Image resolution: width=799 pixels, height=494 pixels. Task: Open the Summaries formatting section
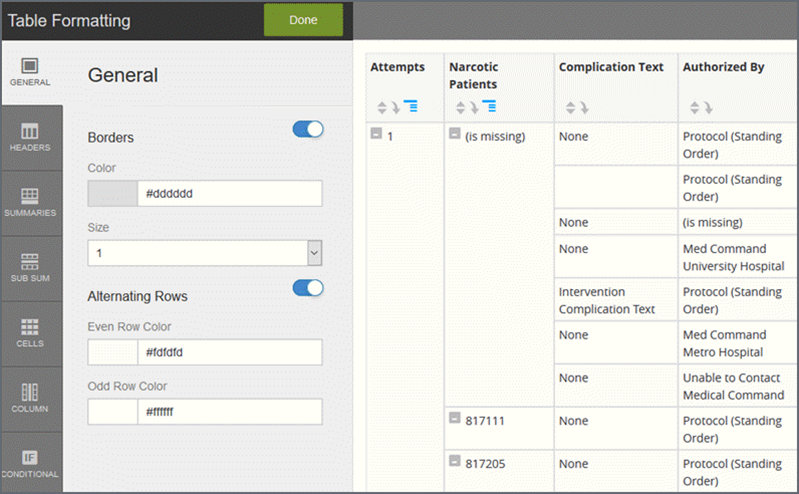[x=30, y=203]
